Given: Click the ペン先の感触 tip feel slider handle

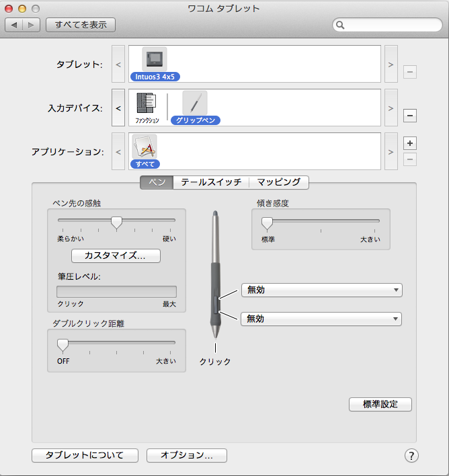Looking at the screenshot, I should (x=116, y=223).
